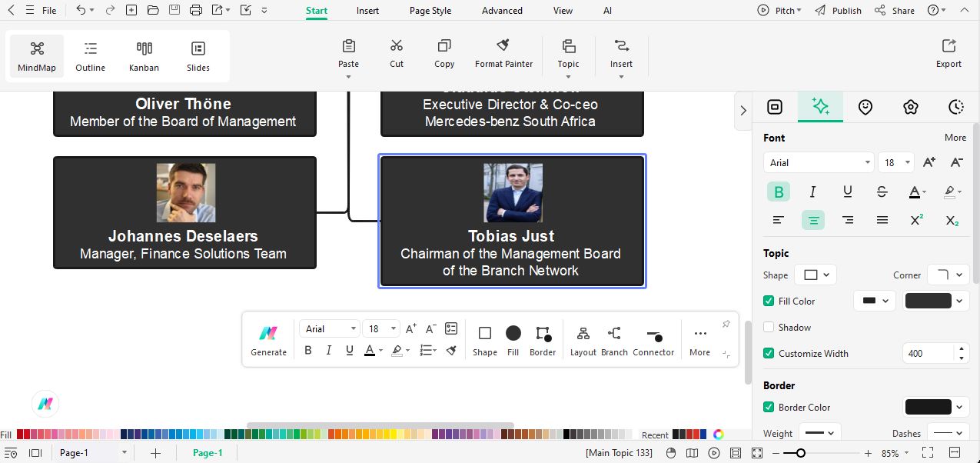
Task: Click the Redo arrow icon
Action: point(110,10)
